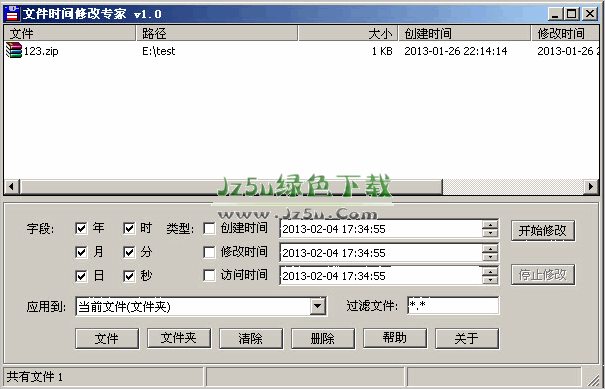Click the horizontal scrollbar left arrow

click(12, 187)
